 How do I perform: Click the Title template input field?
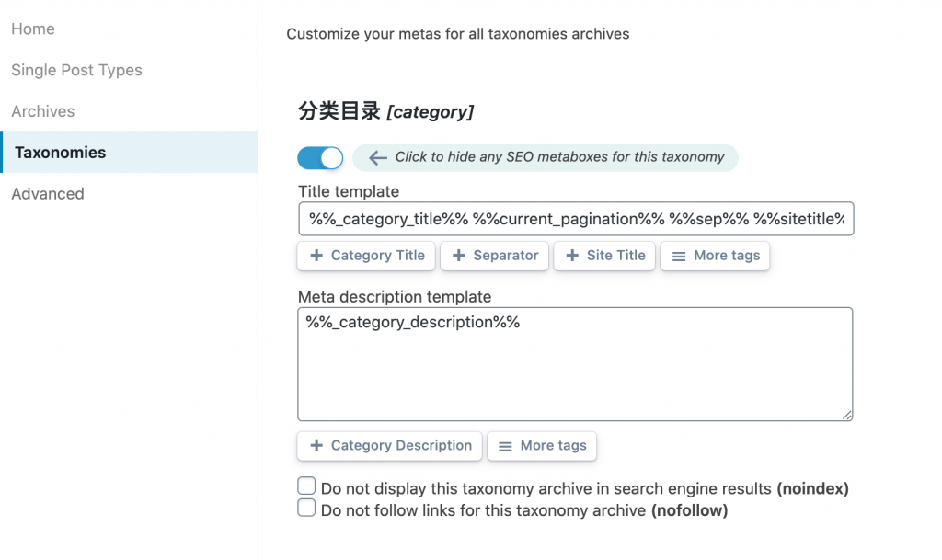tap(576, 219)
